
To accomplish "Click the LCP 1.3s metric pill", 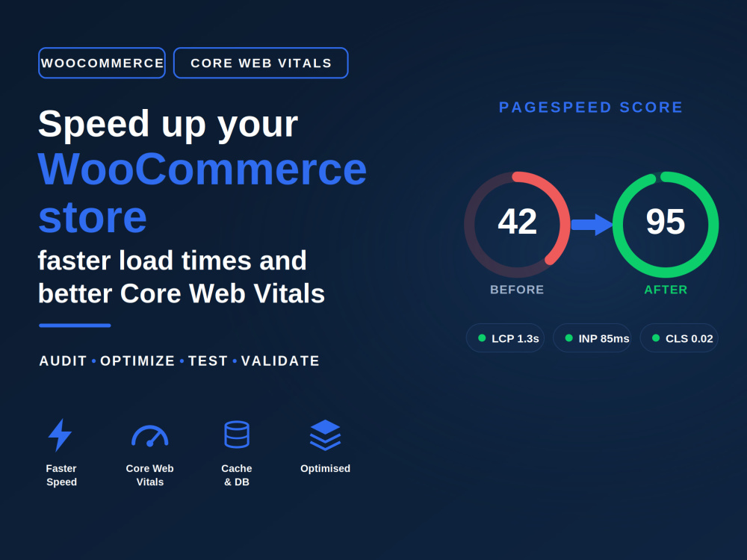I will [505, 338].
